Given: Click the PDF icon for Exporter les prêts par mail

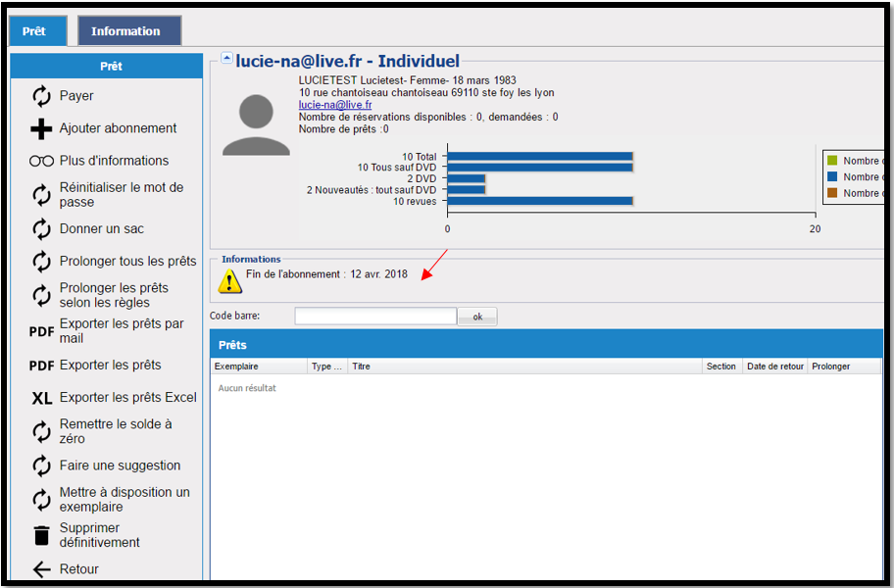Looking at the screenshot, I should 41,331.
